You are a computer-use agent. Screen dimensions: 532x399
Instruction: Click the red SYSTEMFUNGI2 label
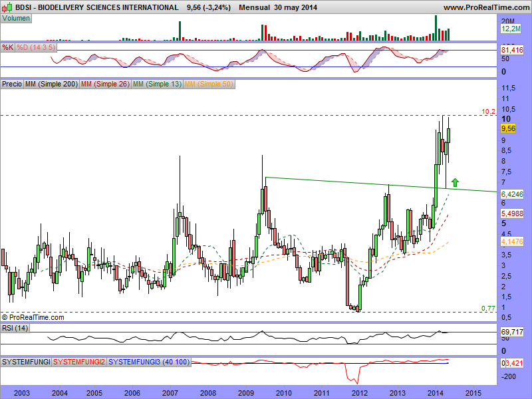point(79,362)
